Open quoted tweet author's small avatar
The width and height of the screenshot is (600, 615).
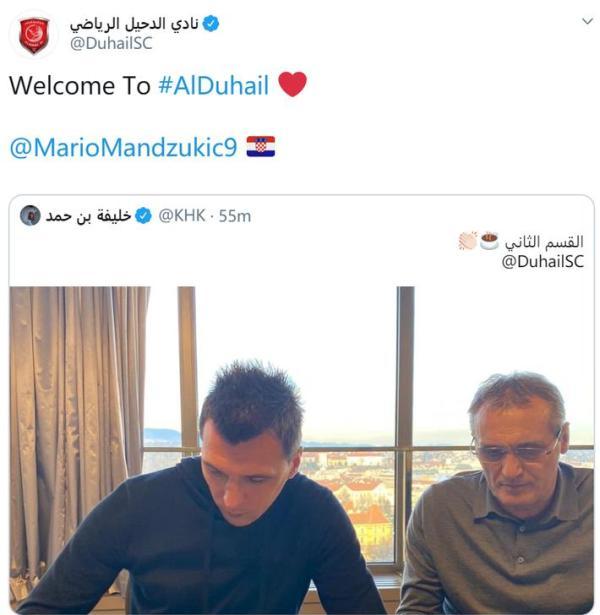point(30,215)
